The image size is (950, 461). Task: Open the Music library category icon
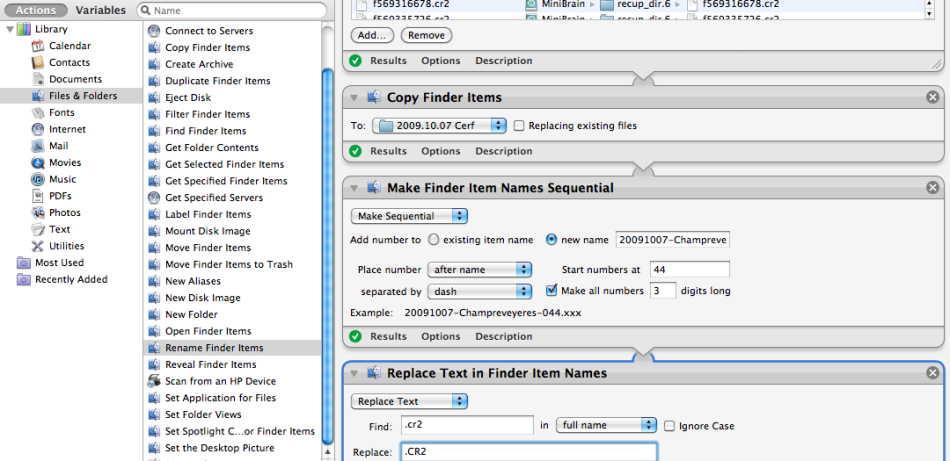37,179
